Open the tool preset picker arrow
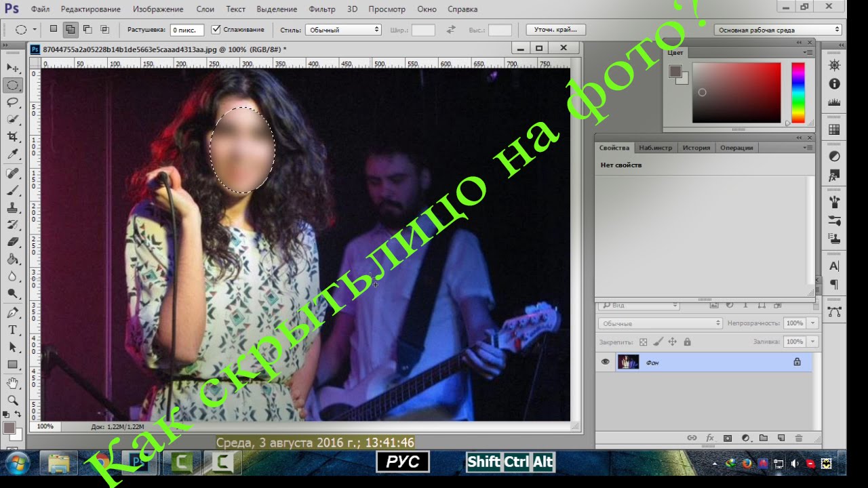 35,30
